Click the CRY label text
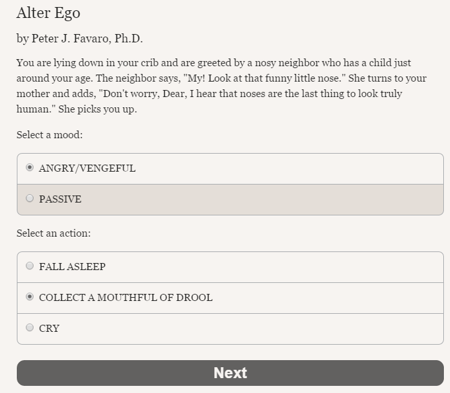 49,328
